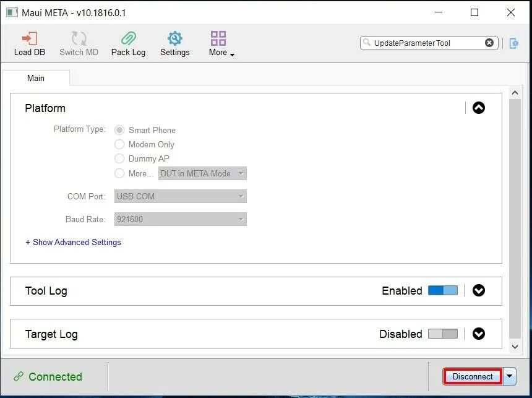Click the Disconnect button
The height and width of the screenshot is (398, 532).
click(473, 376)
